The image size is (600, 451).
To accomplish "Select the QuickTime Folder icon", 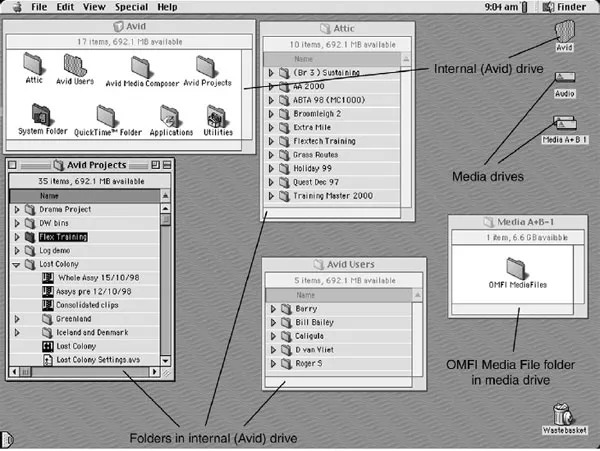I will click(x=112, y=116).
